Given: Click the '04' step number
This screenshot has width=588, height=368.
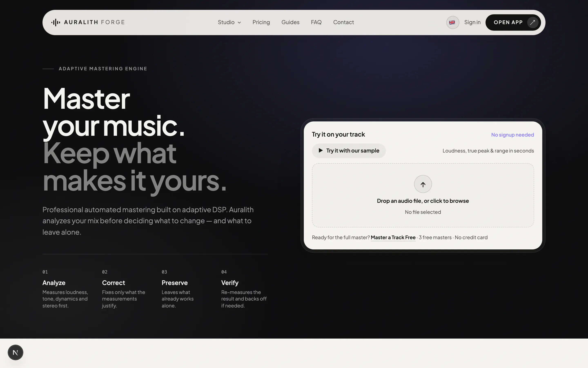Looking at the screenshot, I should pos(224,272).
